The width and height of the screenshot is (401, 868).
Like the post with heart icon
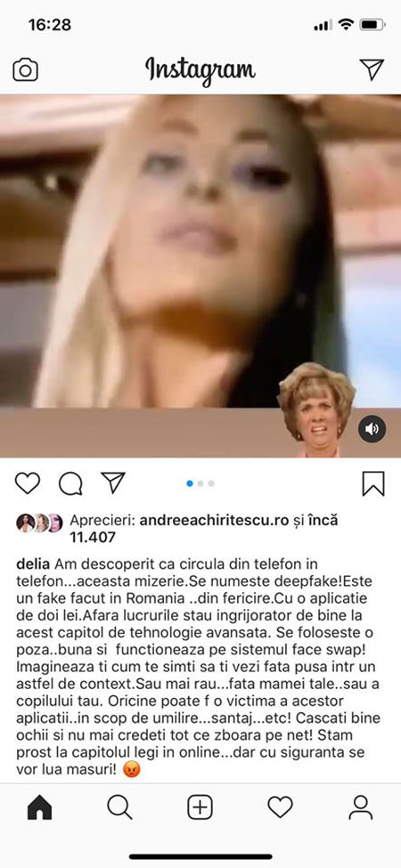click(x=27, y=483)
